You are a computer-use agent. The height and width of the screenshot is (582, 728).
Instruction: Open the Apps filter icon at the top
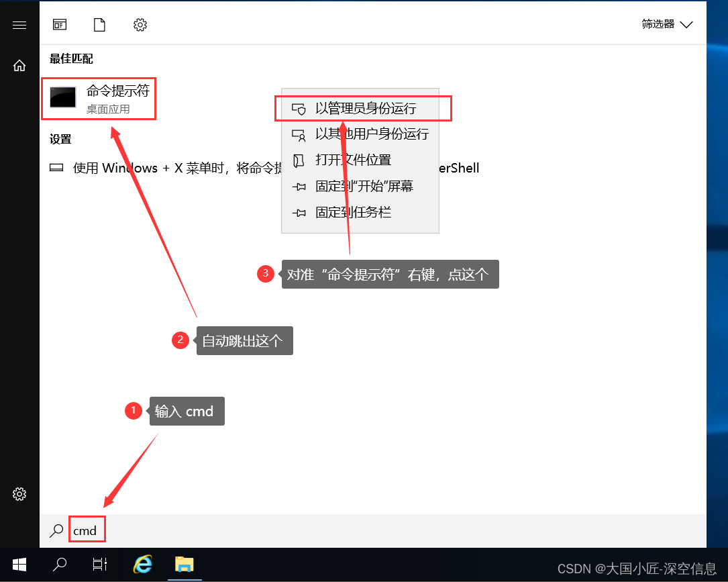pos(59,24)
